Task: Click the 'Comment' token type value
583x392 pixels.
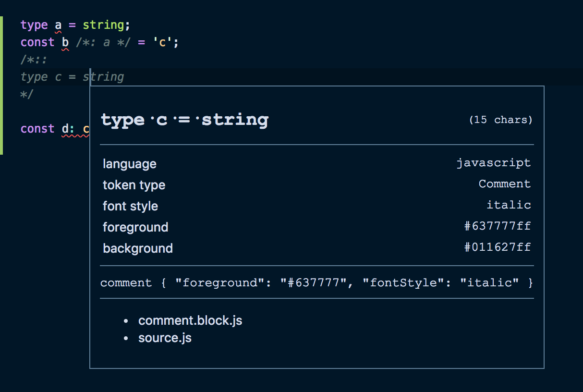Action: [505, 184]
